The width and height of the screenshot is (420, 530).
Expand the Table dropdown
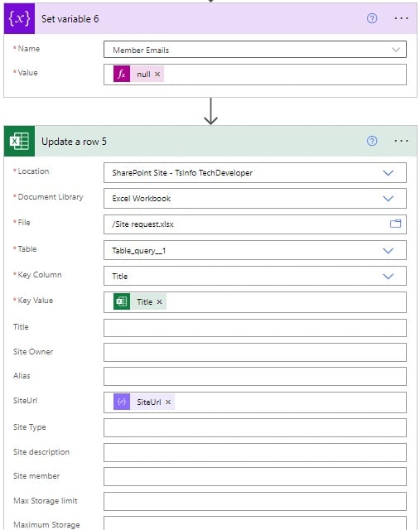[x=389, y=250]
